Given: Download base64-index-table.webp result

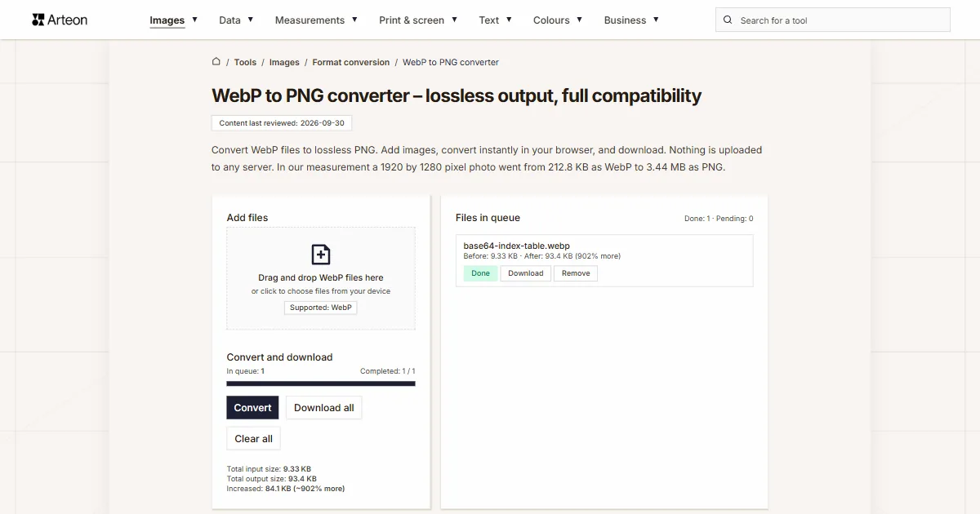Looking at the screenshot, I should pos(526,273).
